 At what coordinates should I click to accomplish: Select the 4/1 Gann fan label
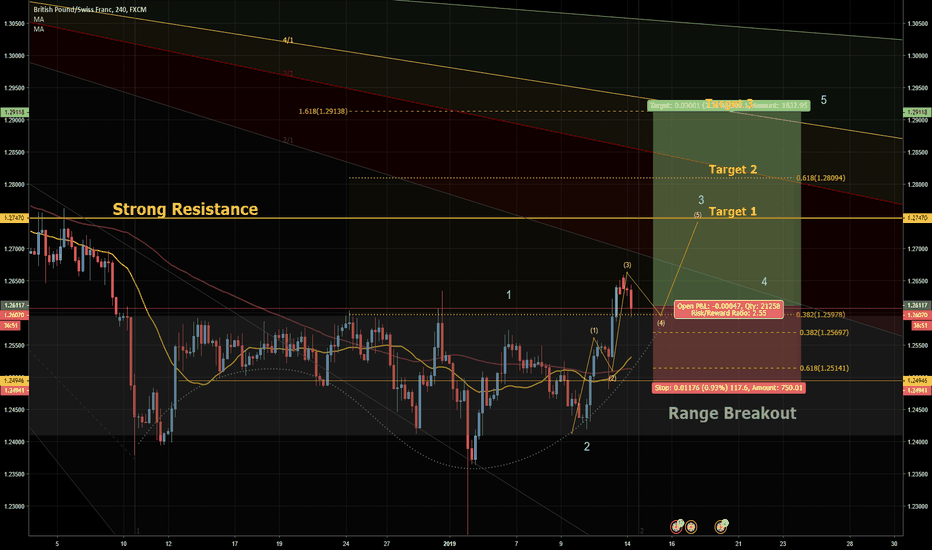(288, 40)
